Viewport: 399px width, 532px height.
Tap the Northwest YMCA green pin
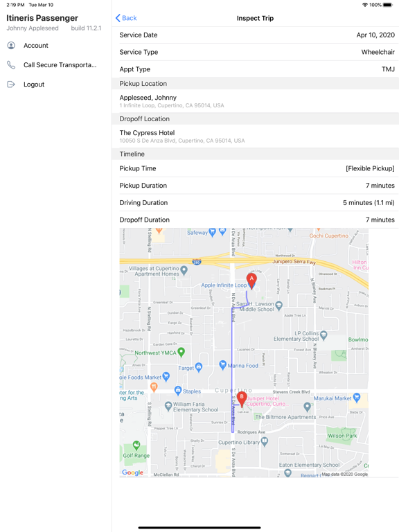pyautogui.click(x=181, y=352)
